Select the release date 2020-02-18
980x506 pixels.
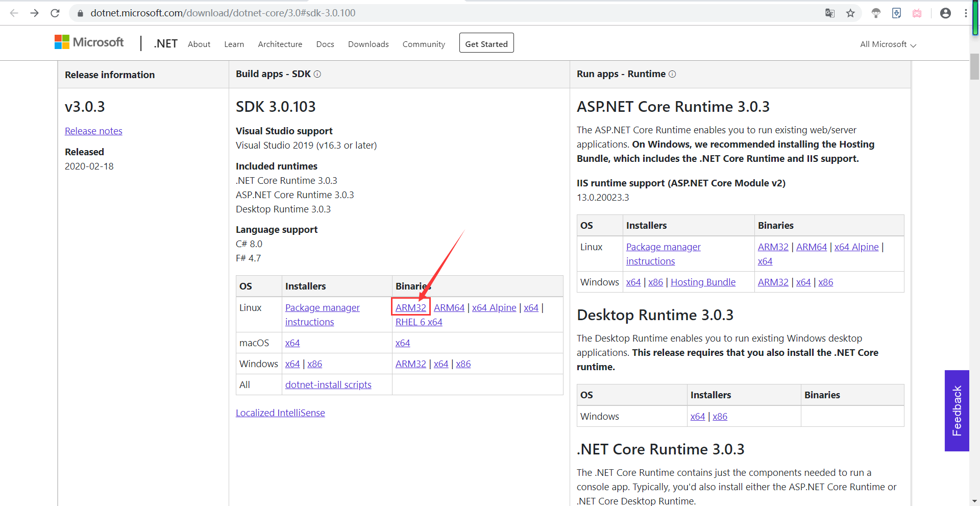89,166
